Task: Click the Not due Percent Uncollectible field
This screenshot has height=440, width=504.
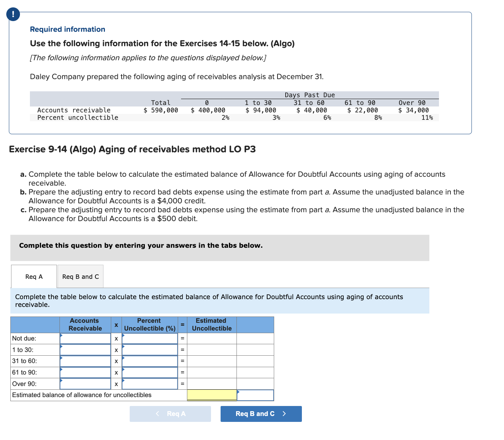Action: 150,338
